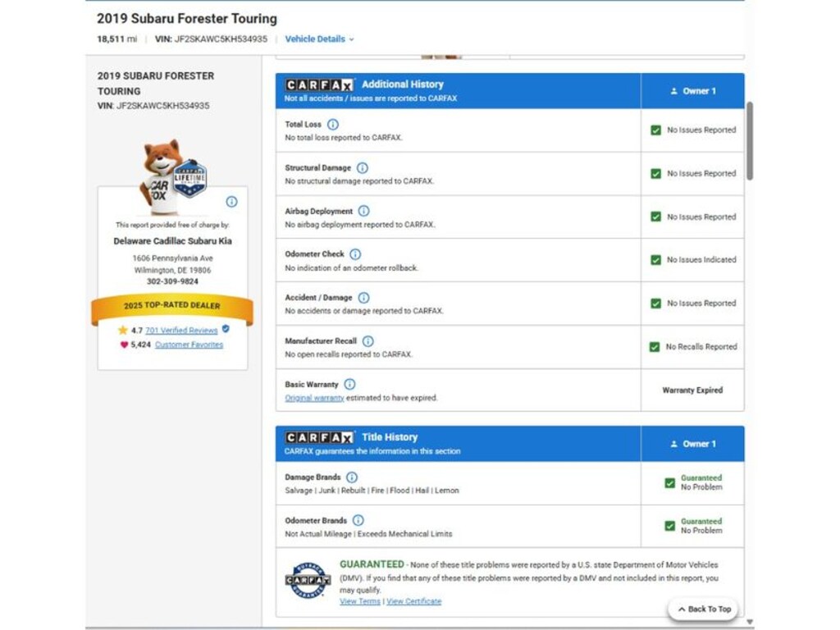Open Total Loss info icon
840x630 pixels.
tap(333, 125)
